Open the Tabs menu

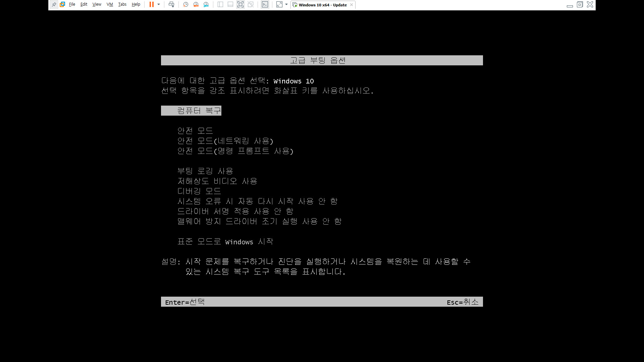pos(122,5)
